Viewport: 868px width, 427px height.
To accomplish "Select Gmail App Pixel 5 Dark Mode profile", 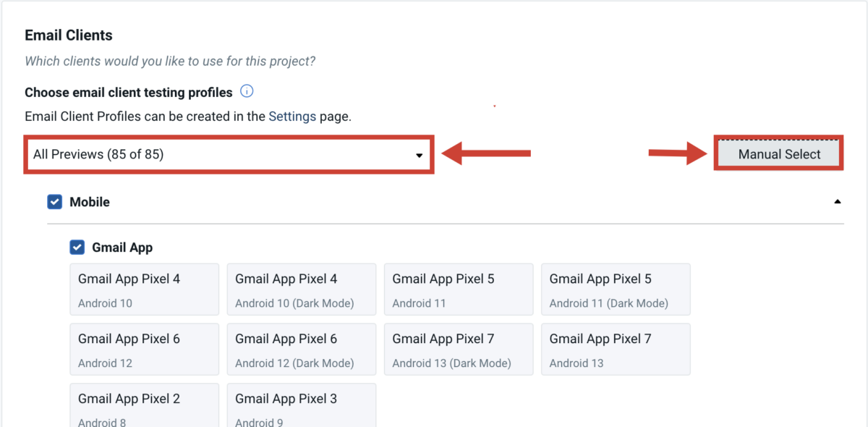I will (616, 289).
